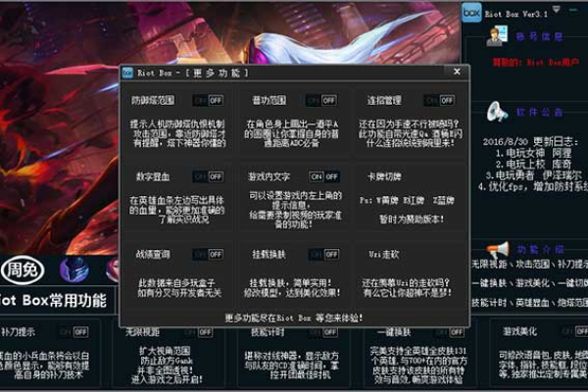Click the 游戏内文字 feature title
588x392 pixels.
269,176
